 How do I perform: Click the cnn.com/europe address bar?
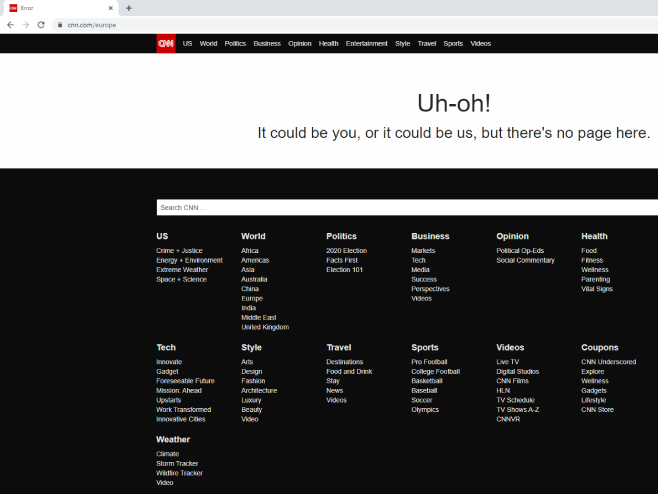357,25
